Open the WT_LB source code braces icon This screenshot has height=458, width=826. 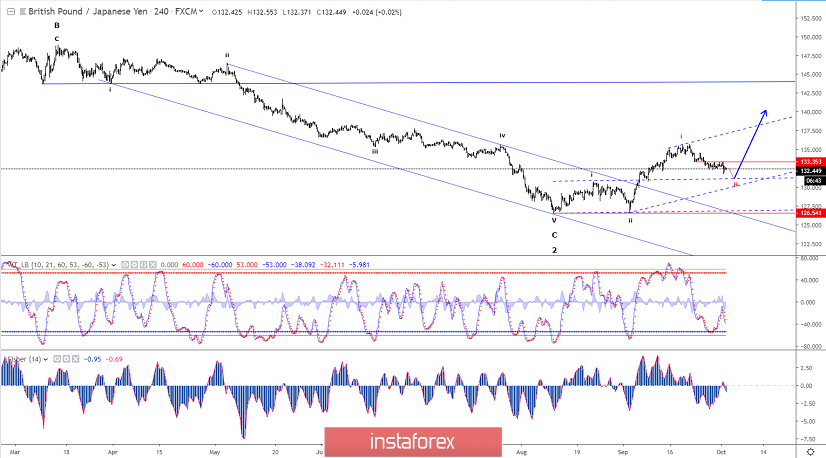(x=143, y=265)
